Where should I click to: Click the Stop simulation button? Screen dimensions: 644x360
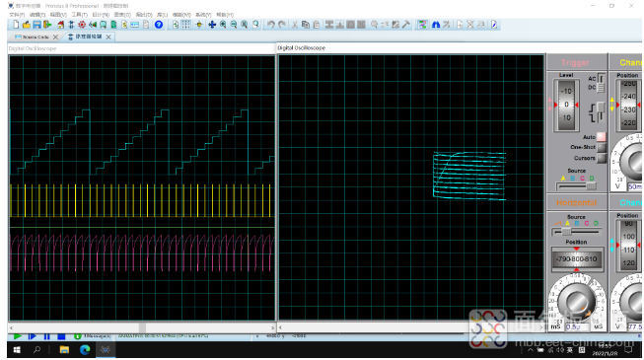point(61,336)
